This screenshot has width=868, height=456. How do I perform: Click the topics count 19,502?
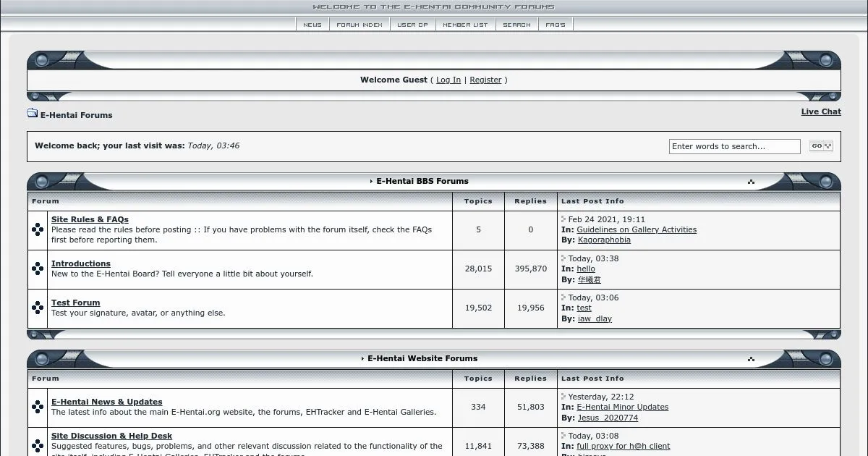coord(478,308)
